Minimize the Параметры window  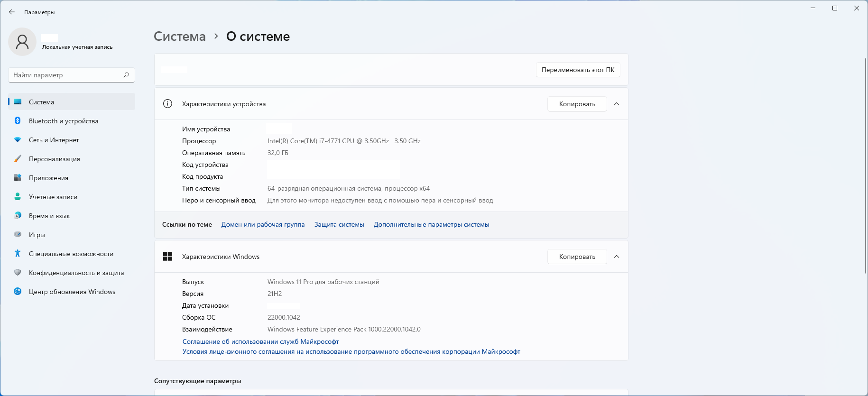[x=813, y=8]
